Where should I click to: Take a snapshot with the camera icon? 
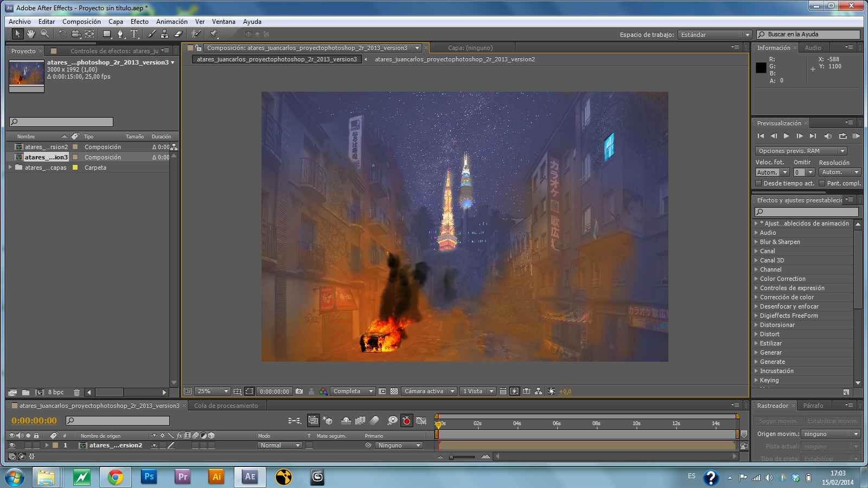[x=299, y=391]
